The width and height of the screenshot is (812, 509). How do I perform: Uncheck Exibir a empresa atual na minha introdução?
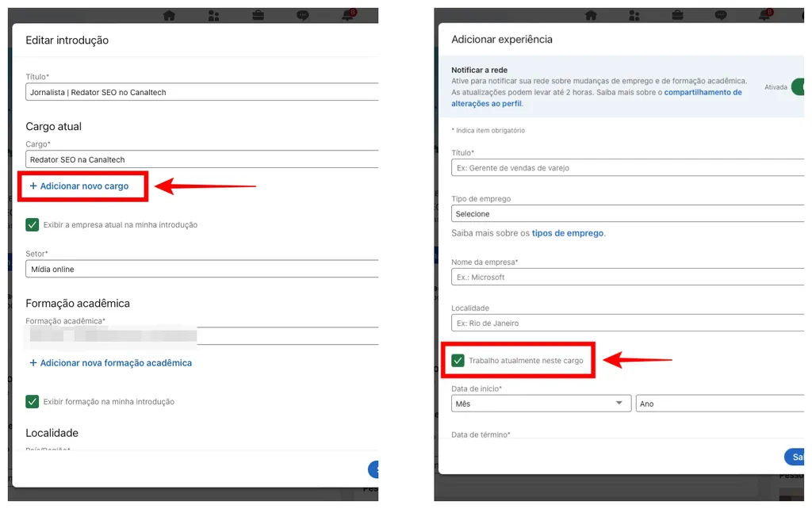click(32, 224)
